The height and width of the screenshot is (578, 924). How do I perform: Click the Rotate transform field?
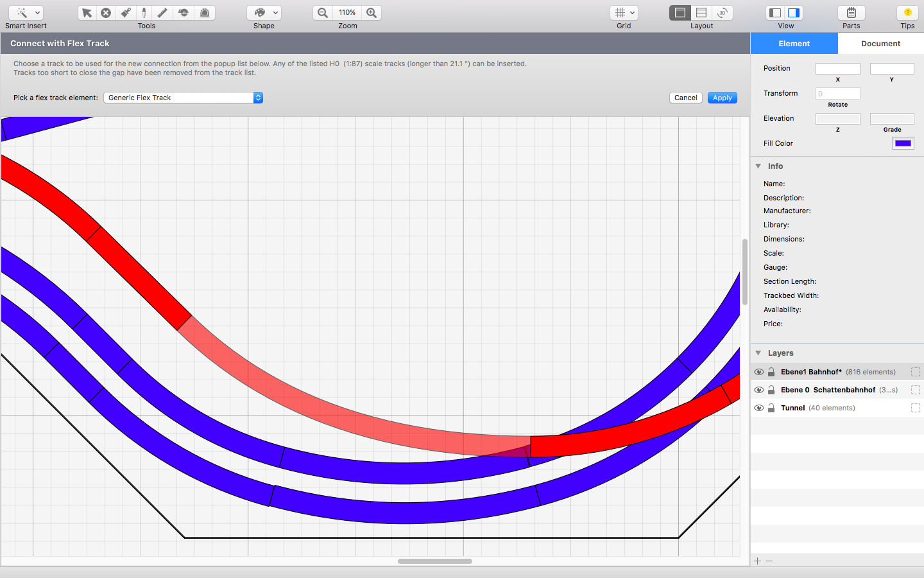(x=838, y=94)
